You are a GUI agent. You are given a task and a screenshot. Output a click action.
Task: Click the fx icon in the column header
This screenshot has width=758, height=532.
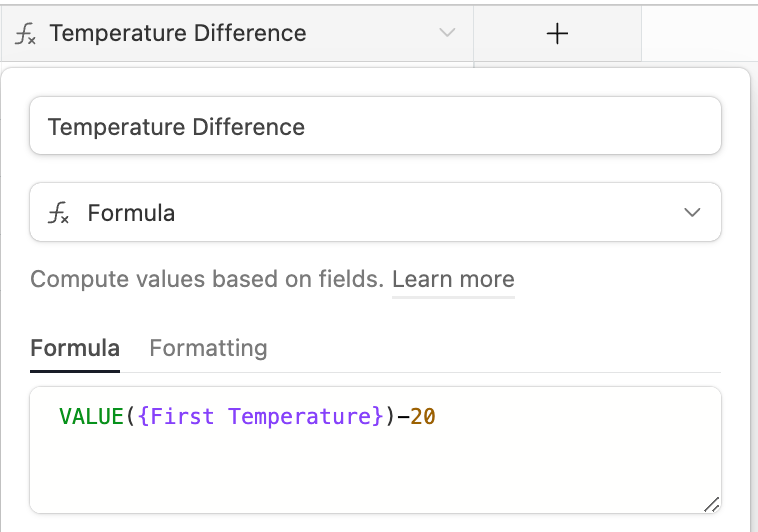click(25, 34)
